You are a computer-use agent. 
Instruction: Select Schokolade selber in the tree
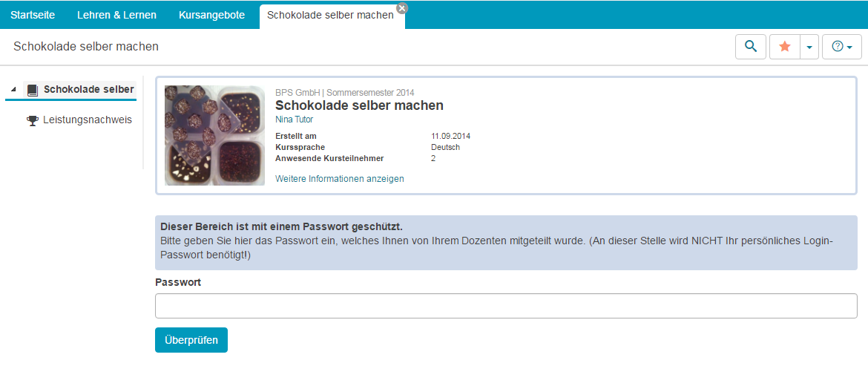pyautogui.click(x=88, y=89)
